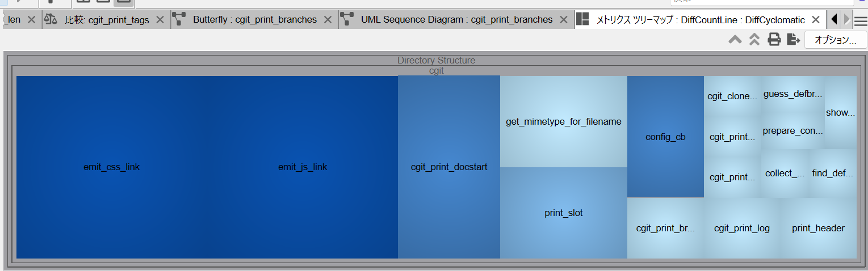This screenshot has height=271, width=868.
Task: Close the メトリクス ツリーマップ tab
Action: click(816, 20)
